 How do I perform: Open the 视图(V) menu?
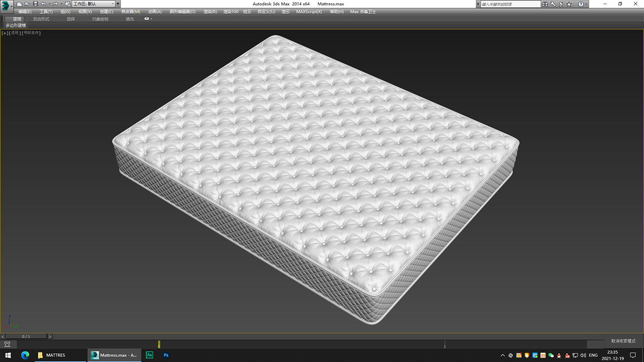[85, 11]
